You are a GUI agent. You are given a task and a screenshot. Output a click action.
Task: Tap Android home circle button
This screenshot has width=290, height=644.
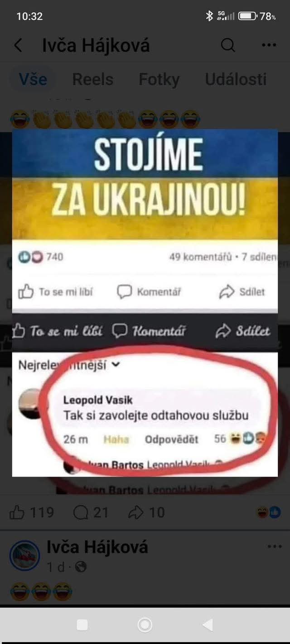pos(145,625)
